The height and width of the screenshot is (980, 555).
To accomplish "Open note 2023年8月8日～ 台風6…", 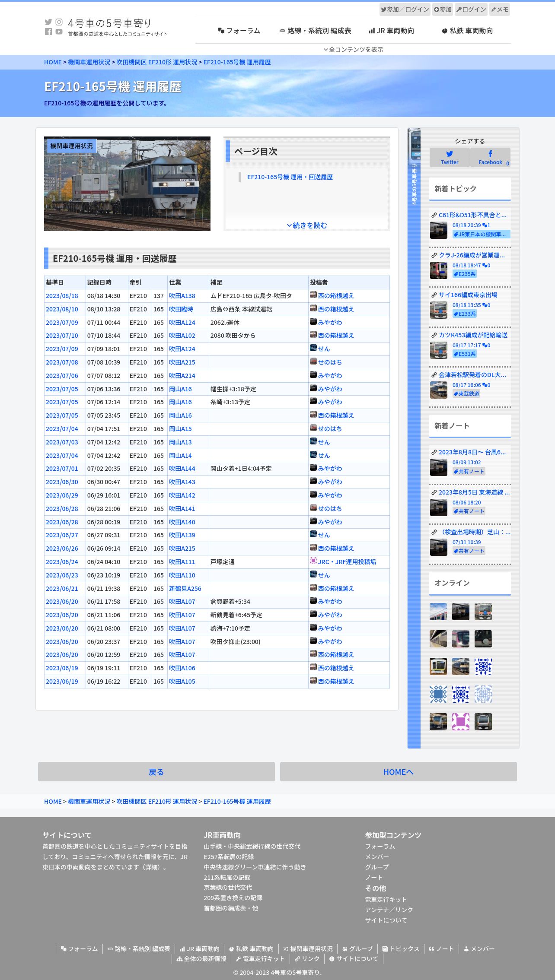I will point(472,452).
